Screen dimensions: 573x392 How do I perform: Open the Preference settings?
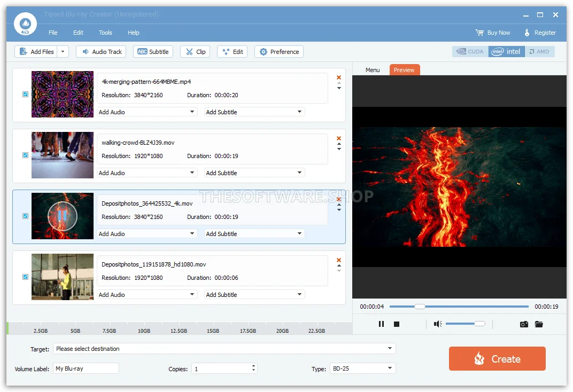pyautogui.click(x=279, y=52)
